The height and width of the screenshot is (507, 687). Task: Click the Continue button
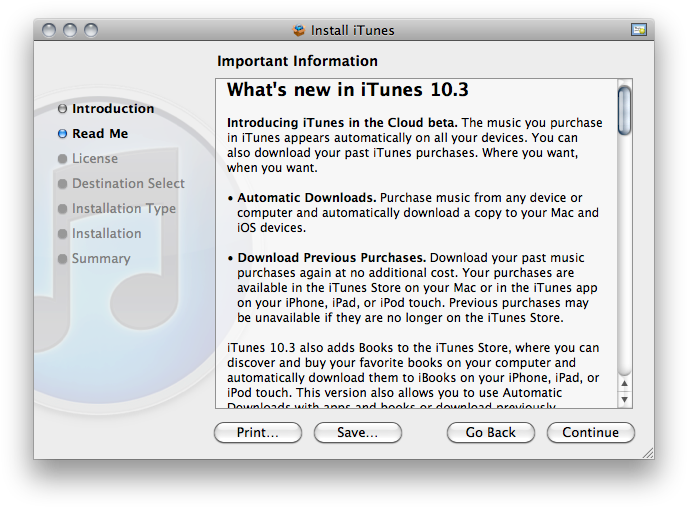pos(590,432)
